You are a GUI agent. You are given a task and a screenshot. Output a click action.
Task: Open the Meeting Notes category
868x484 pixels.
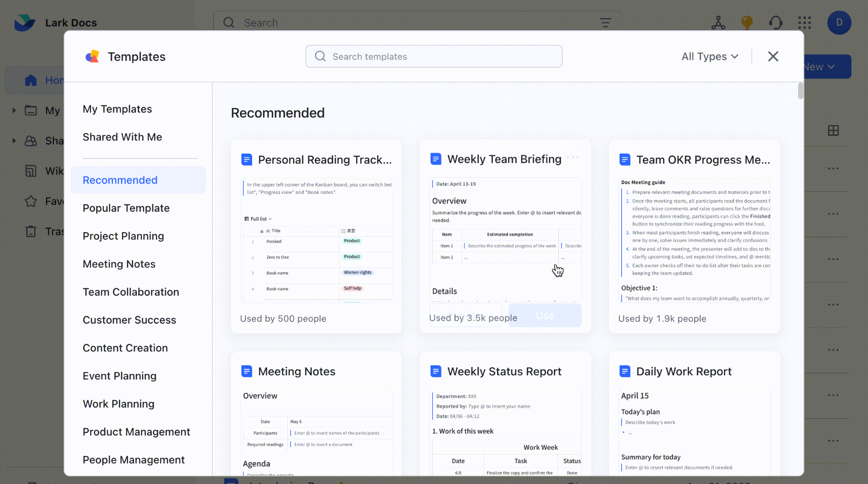tap(119, 264)
